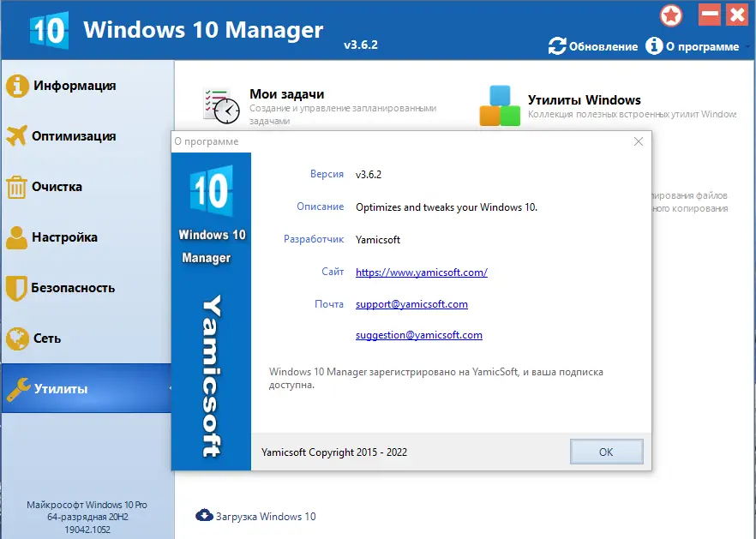Click the О программе dialog title
The width and height of the screenshot is (756, 539).
(x=207, y=141)
